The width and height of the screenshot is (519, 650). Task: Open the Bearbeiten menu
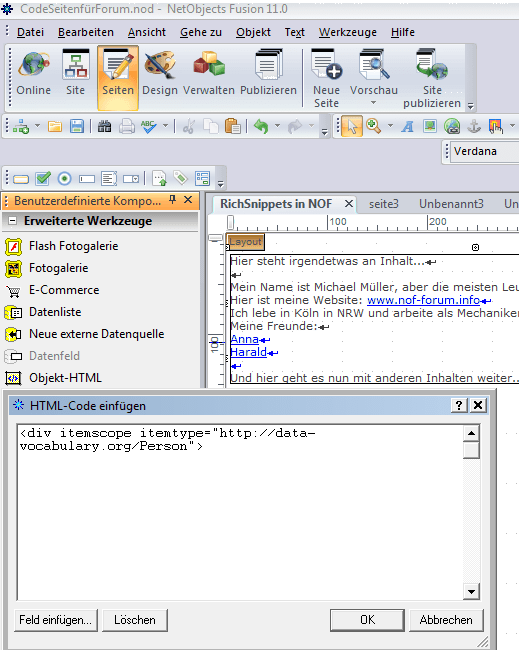pyautogui.click(x=86, y=32)
